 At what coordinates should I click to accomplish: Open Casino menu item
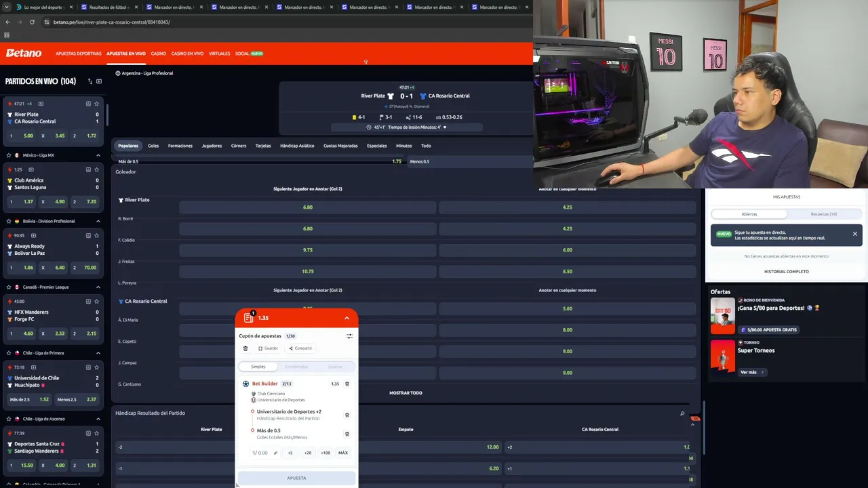coord(158,54)
